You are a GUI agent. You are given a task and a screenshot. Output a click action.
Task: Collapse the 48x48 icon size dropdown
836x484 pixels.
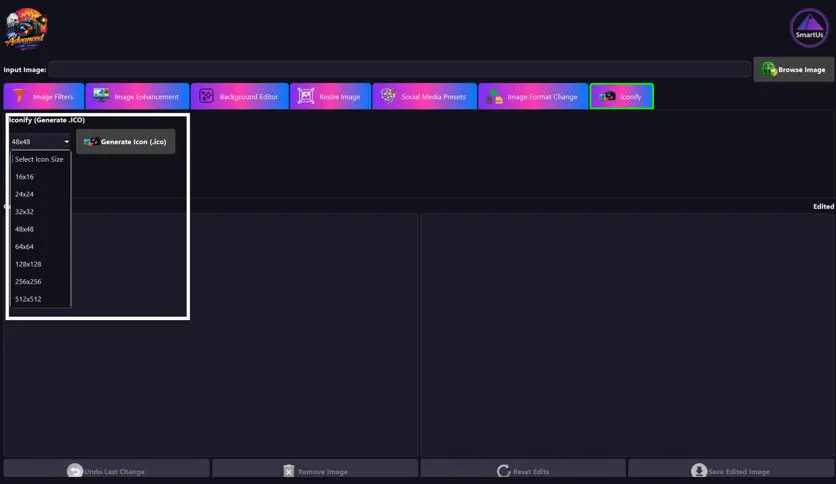point(40,142)
